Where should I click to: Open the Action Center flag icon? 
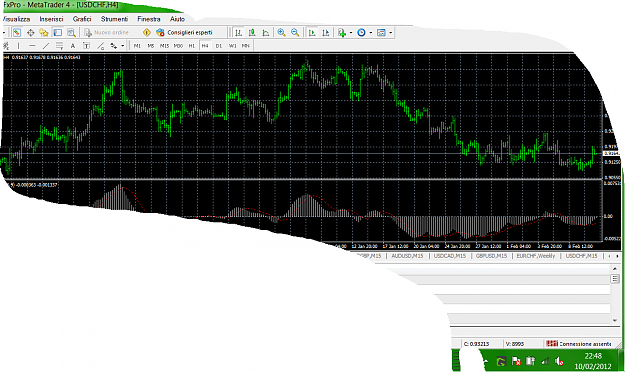[x=516, y=361]
